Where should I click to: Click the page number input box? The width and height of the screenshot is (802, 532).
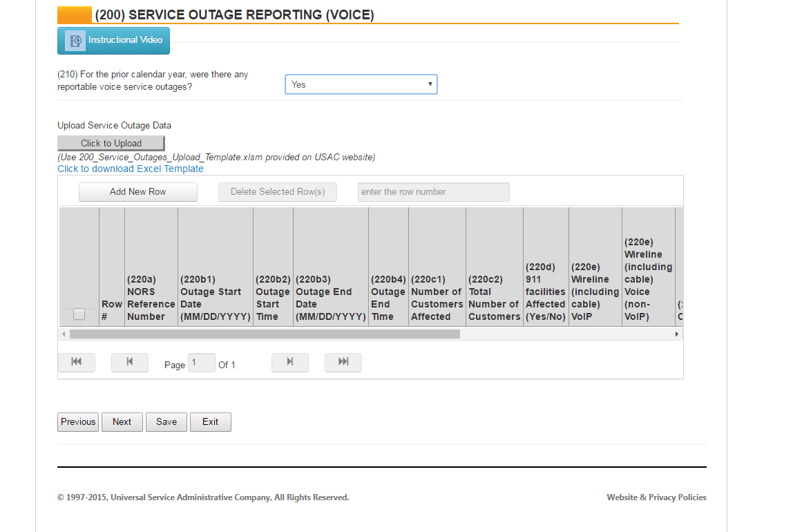click(x=201, y=363)
